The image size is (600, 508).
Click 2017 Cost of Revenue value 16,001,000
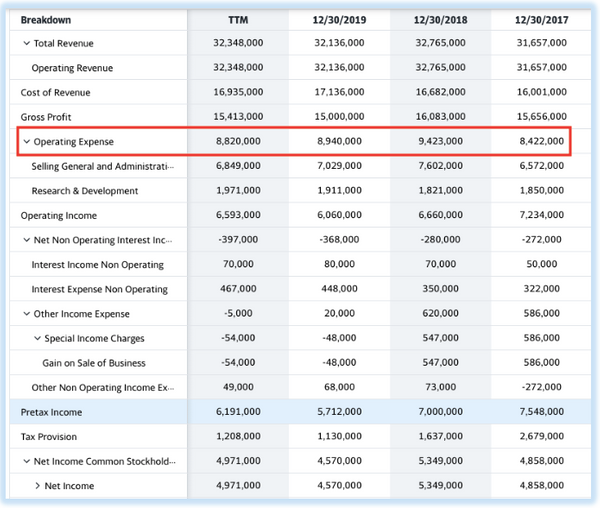[541, 92]
